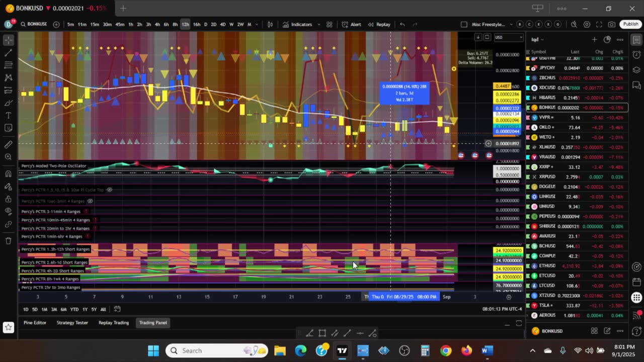Open the indicator templates grid icon
644x362 pixels.
[329, 24]
